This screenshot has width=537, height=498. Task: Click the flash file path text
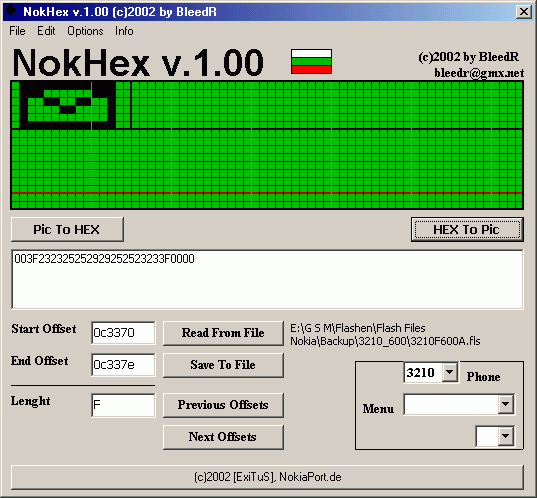pos(385,335)
